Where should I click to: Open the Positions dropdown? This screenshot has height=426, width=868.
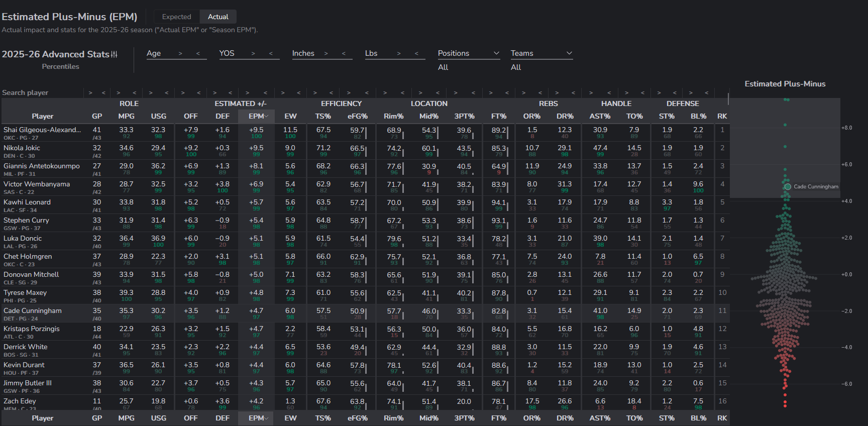click(469, 53)
